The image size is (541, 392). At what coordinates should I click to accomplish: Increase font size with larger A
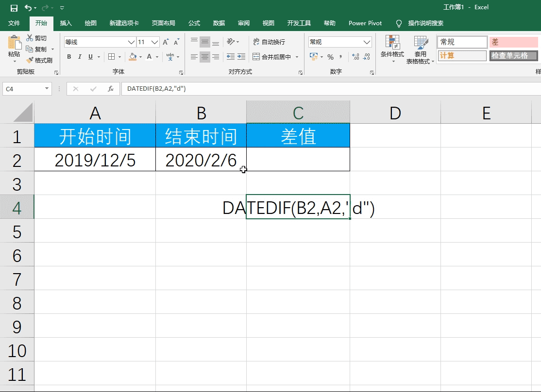coord(166,42)
